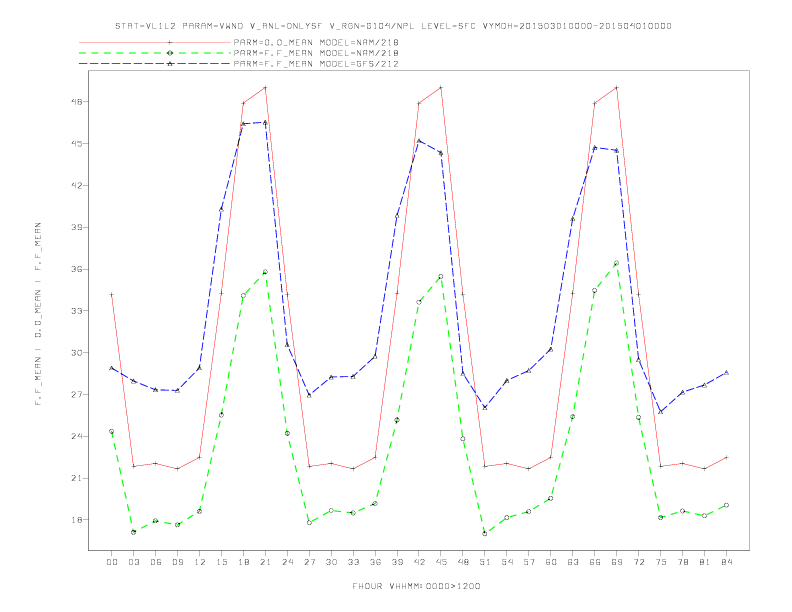
Task: Click the red line peak marker at hour 21
Action: pos(265,87)
